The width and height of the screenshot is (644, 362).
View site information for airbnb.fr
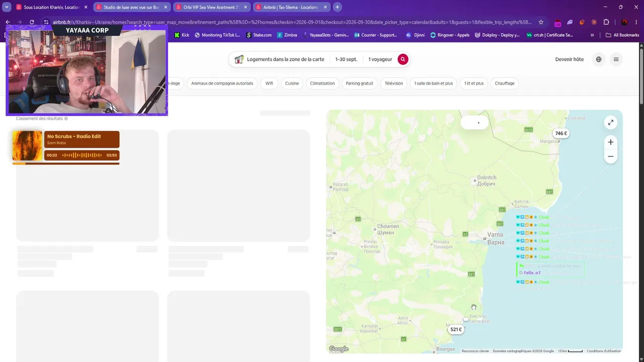pos(46,22)
